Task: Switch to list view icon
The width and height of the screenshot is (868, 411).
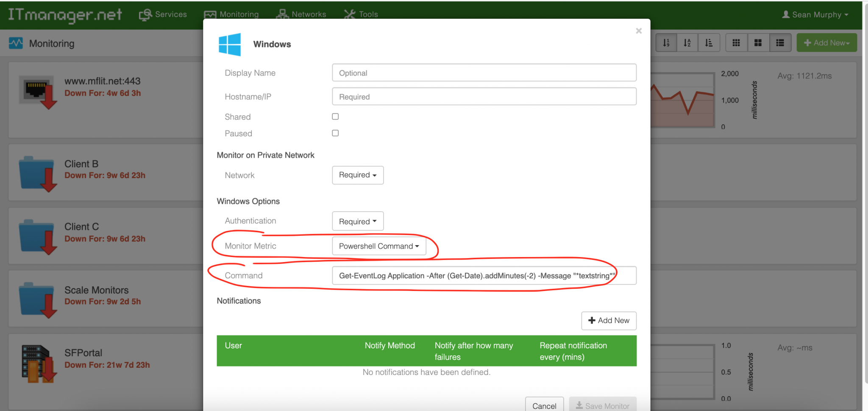Action: (780, 42)
